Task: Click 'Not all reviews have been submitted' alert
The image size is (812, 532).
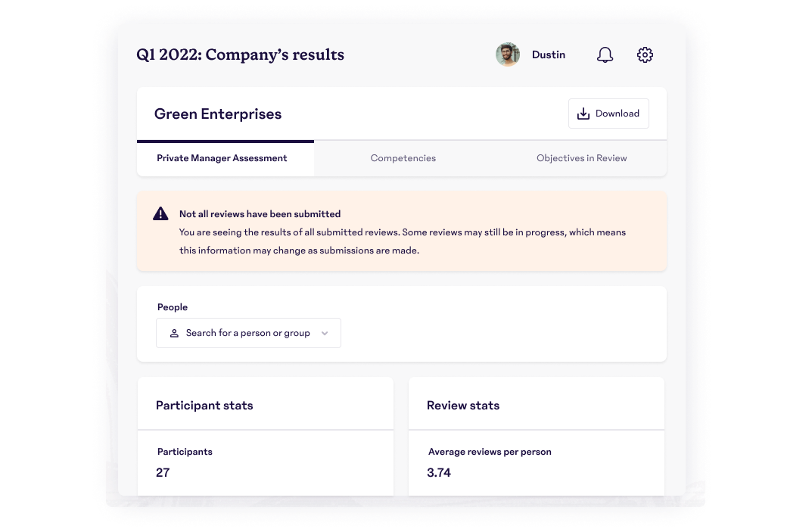Action: 260,214
